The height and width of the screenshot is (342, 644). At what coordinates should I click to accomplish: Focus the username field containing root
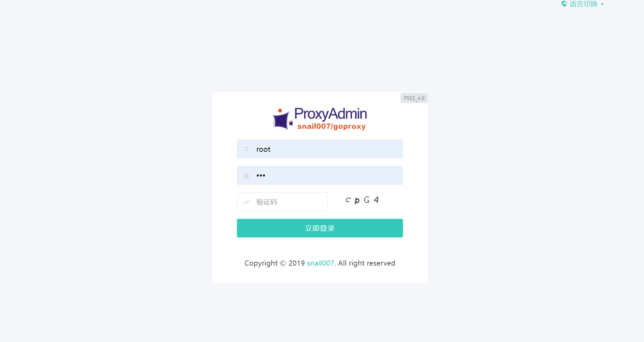click(320, 149)
